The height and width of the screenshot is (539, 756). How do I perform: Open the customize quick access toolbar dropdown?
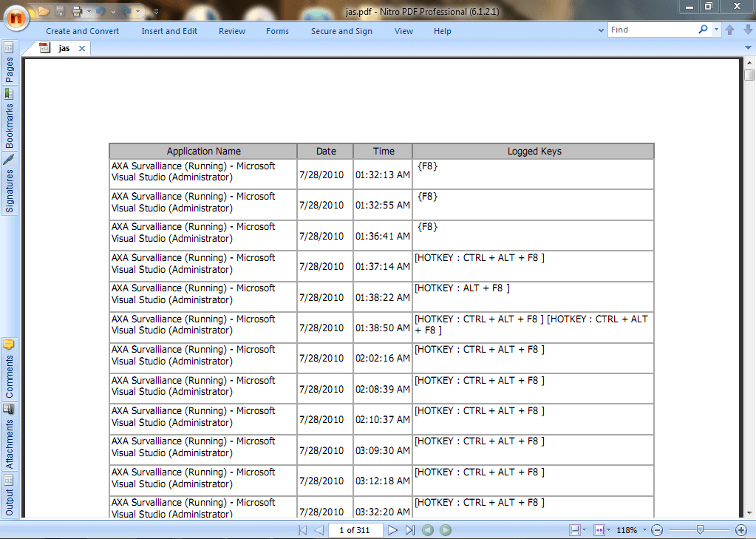tap(156, 11)
